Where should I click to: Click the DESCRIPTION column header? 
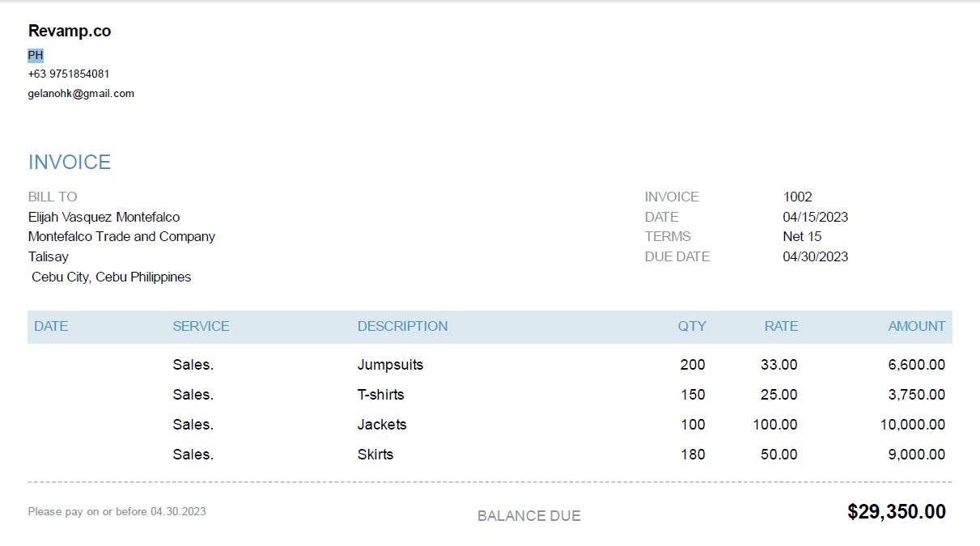click(402, 326)
